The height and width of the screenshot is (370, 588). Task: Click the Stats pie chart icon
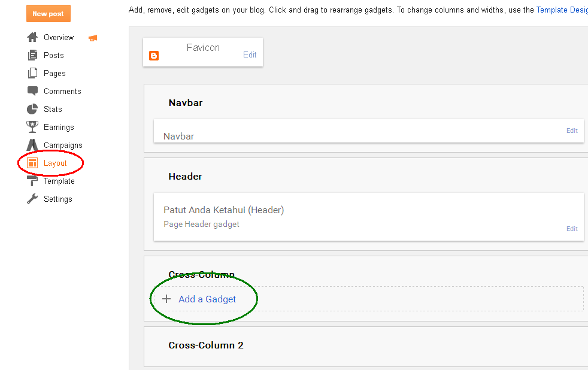(x=32, y=109)
